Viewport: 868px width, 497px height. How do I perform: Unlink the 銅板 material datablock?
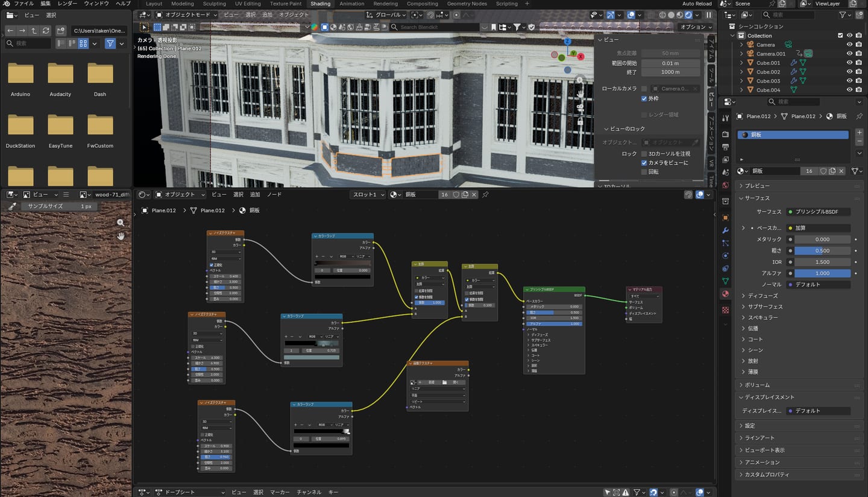(843, 171)
